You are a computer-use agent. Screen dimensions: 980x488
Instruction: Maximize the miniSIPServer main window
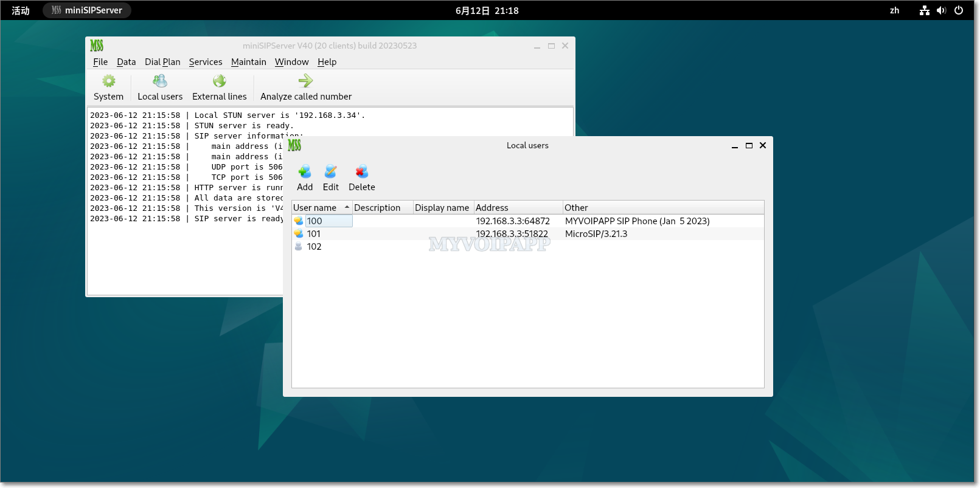[551, 46]
